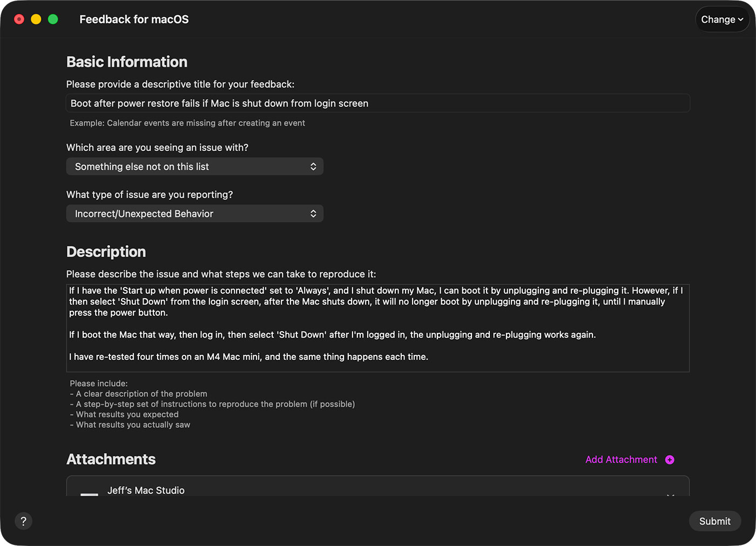Open the Incorrect/Unexpected Behavior issue type dropdown
This screenshot has height=546, width=756.
(x=195, y=213)
